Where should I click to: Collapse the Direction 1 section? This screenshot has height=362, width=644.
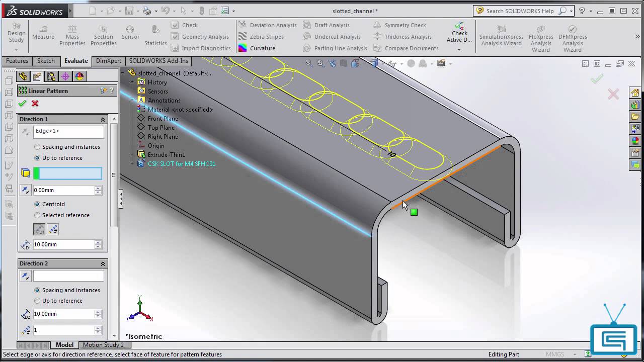103,119
